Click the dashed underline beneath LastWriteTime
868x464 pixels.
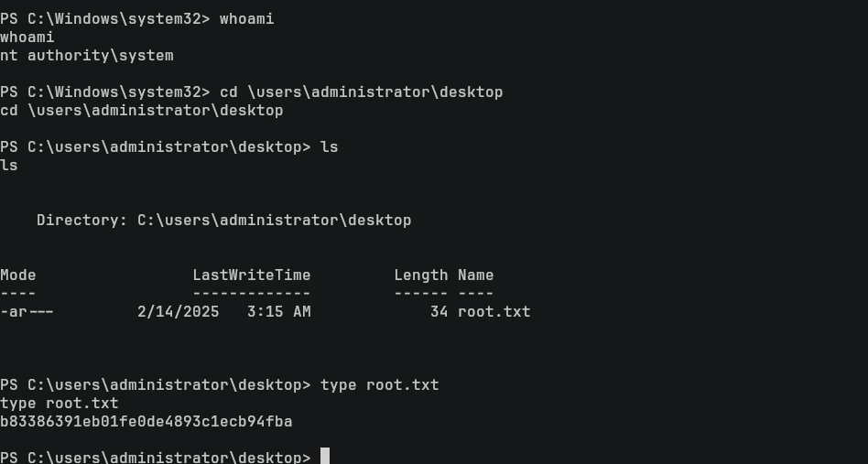tap(251, 294)
